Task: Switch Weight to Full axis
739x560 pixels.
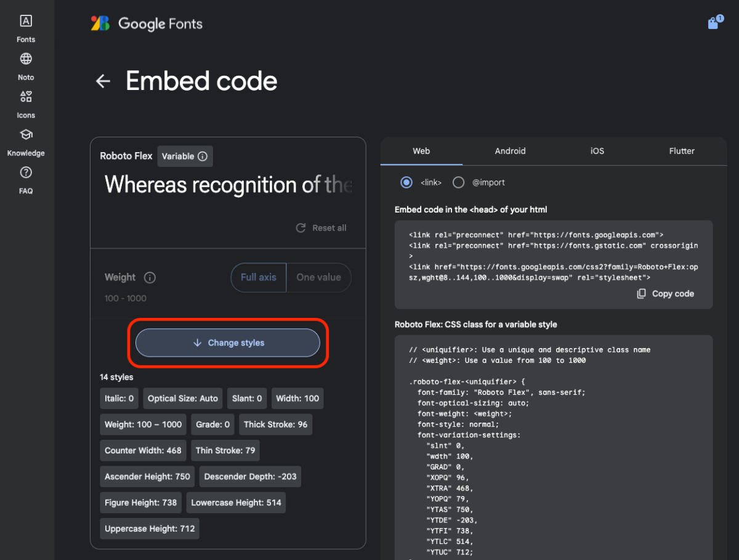Action: (258, 277)
